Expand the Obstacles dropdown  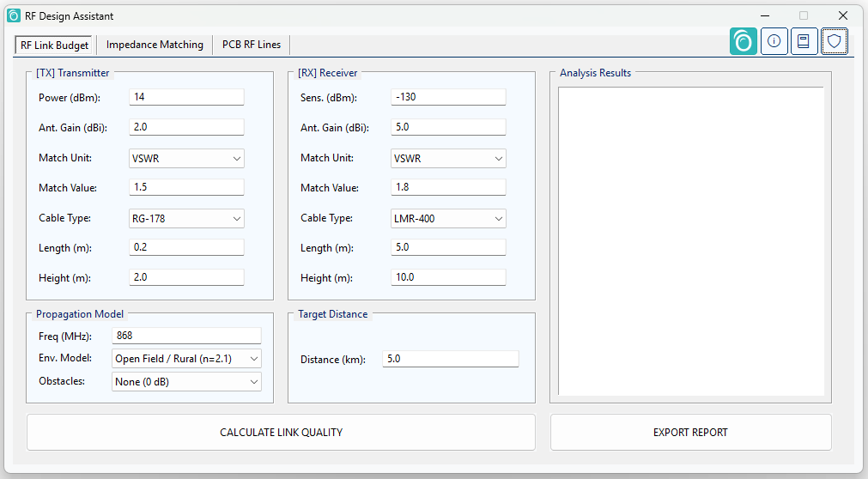[186, 382]
